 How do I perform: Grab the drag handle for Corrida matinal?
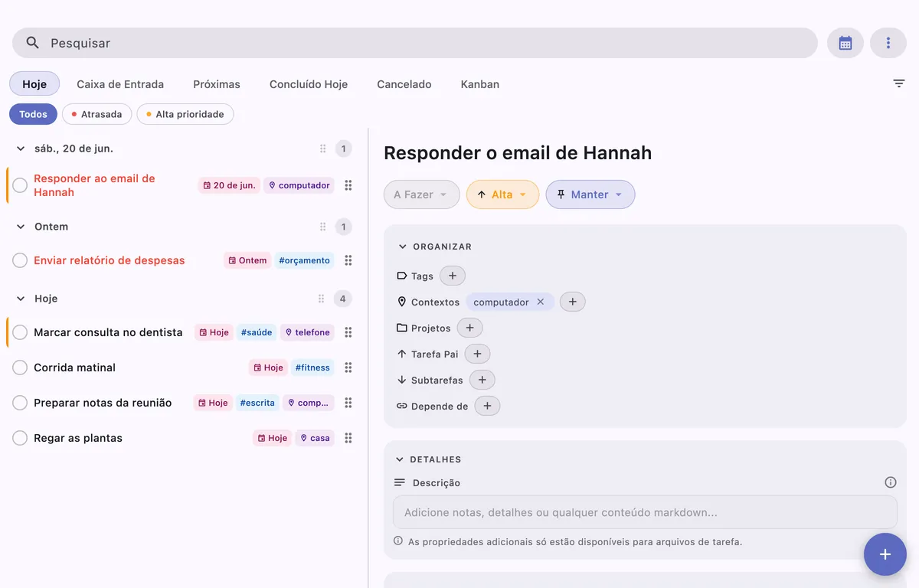348,367
